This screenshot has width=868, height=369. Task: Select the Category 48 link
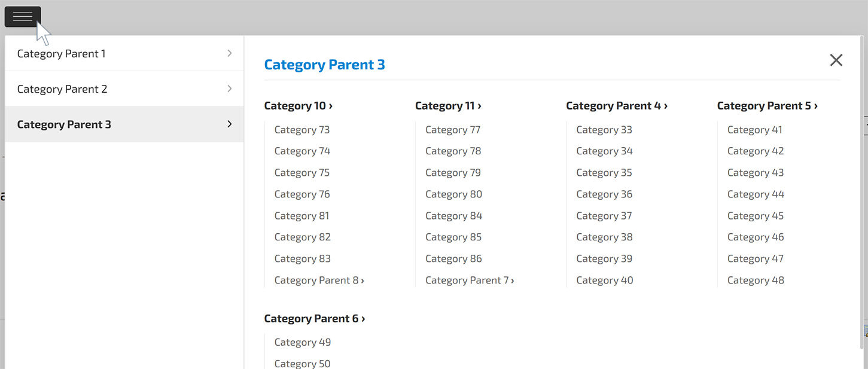756,280
